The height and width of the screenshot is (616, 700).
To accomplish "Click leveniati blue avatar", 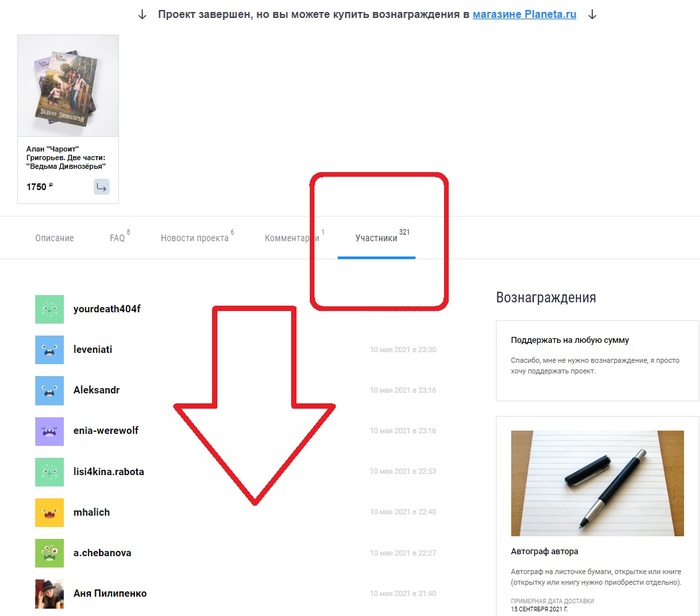I will (50, 350).
